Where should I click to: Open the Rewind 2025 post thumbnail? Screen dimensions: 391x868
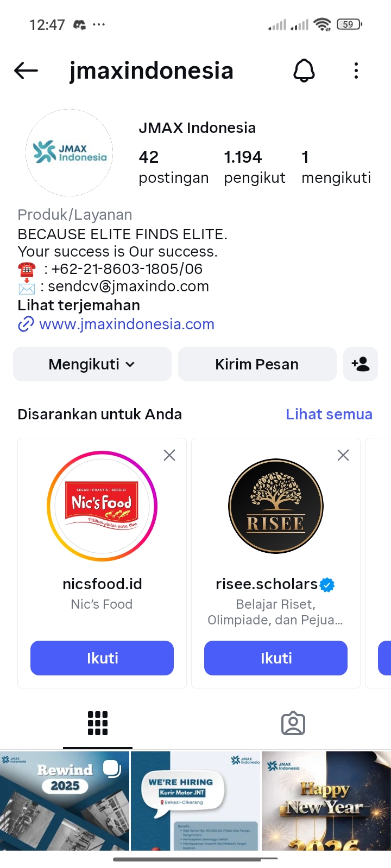65,801
